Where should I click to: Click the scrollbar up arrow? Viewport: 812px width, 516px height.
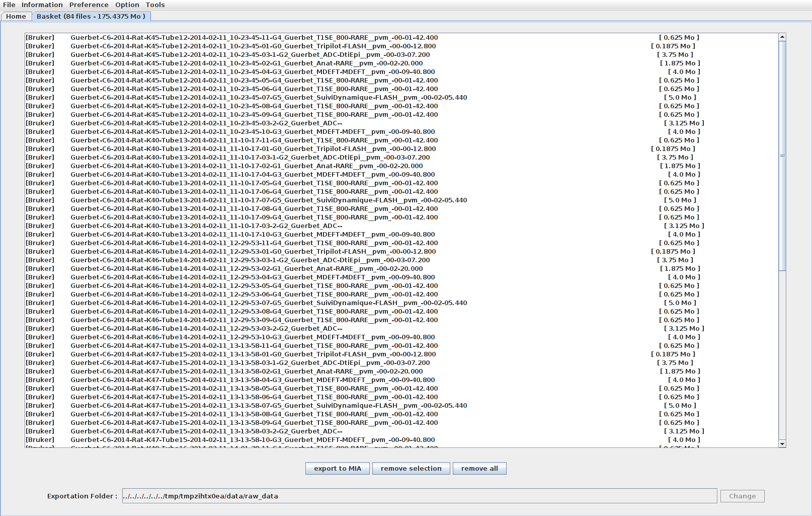pos(782,37)
